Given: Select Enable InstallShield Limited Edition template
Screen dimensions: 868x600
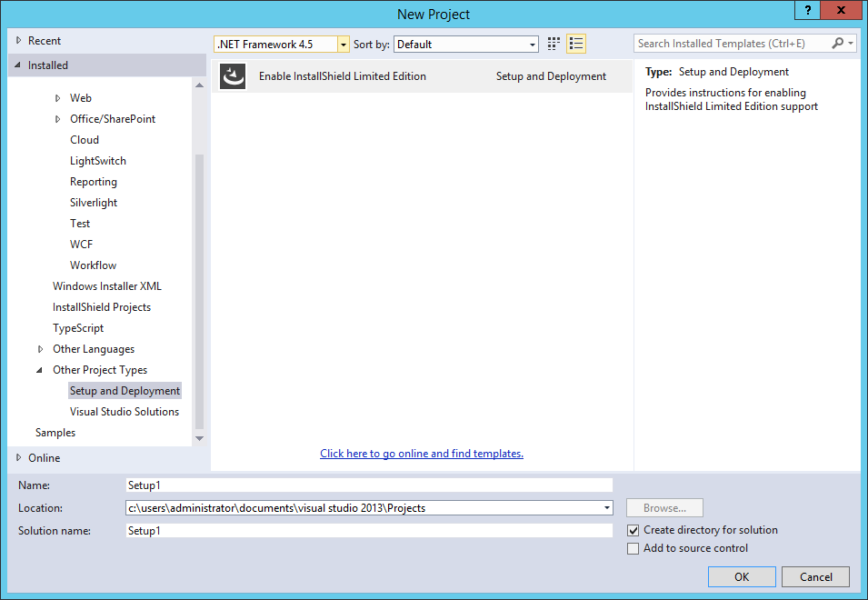Looking at the screenshot, I should 422,76.
